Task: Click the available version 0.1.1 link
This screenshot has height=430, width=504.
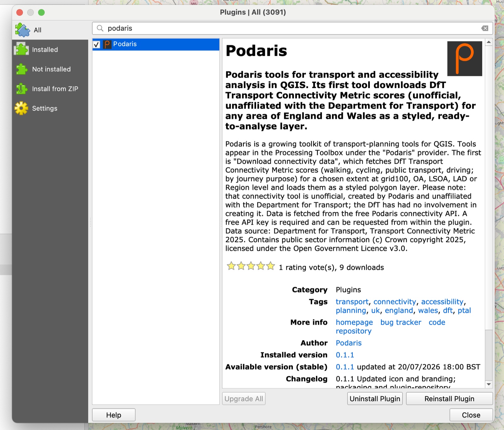Action: pyautogui.click(x=345, y=367)
